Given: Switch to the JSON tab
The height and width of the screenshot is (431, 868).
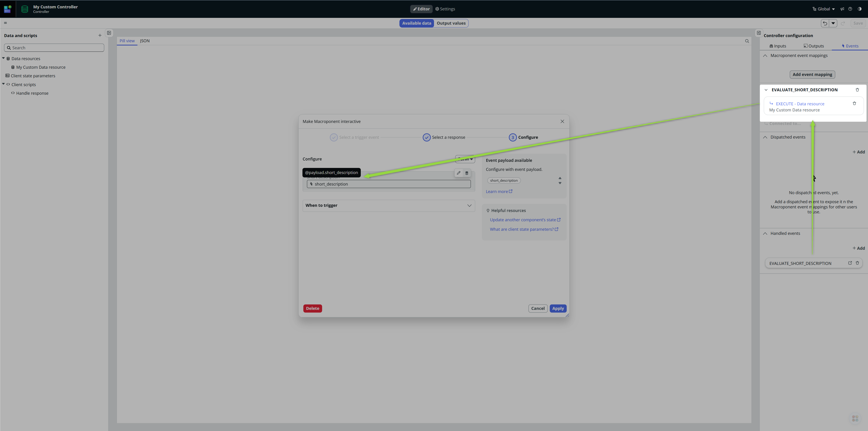Looking at the screenshot, I should 145,41.
